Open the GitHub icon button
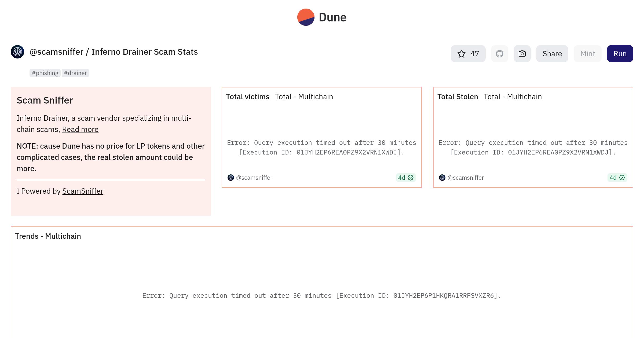The width and height of the screenshot is (644, 338). click(x=499, y=54)
